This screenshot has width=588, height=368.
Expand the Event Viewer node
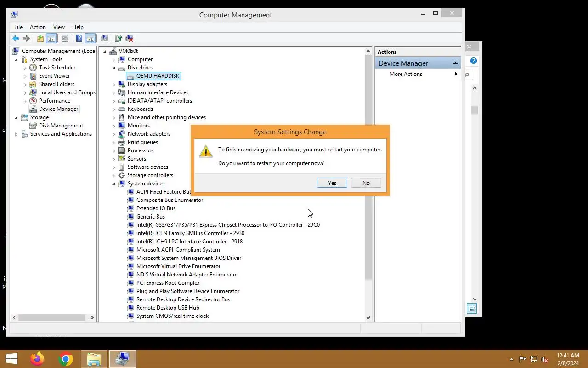pos(25,76)
